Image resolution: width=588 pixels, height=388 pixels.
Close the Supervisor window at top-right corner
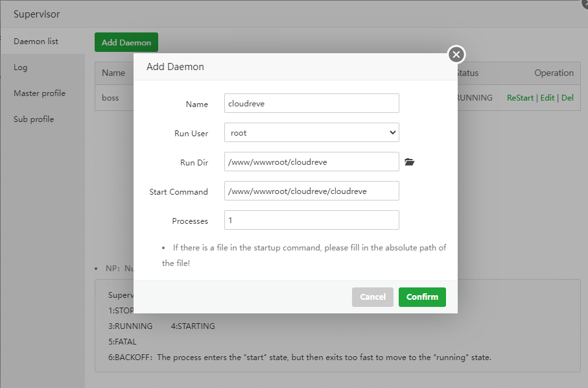[x=585, y=3]
